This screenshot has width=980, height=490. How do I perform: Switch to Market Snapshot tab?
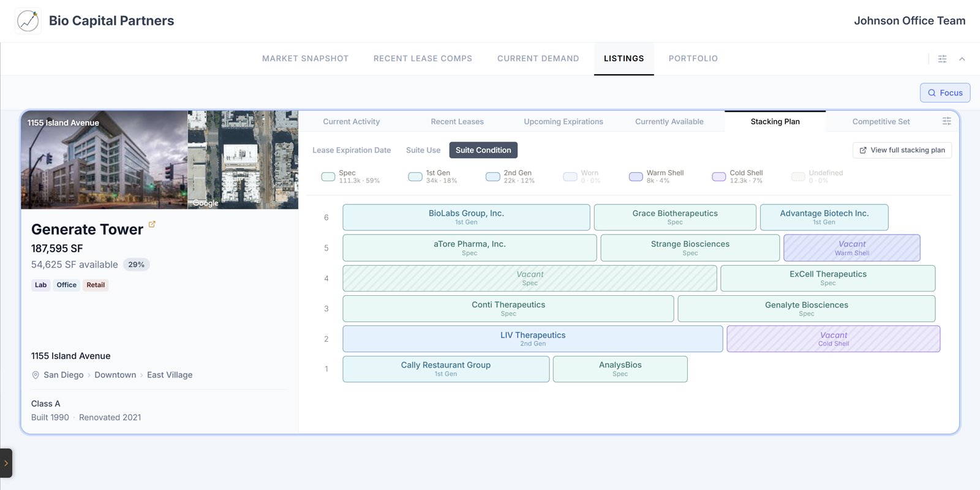(x=305, y=59)
